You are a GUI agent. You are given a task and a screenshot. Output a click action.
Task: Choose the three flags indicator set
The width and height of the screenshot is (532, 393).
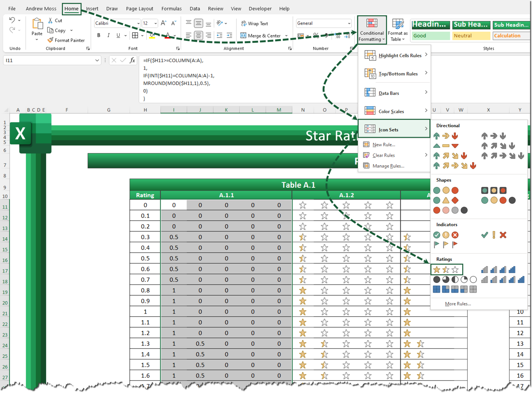[x=446, y=245]
